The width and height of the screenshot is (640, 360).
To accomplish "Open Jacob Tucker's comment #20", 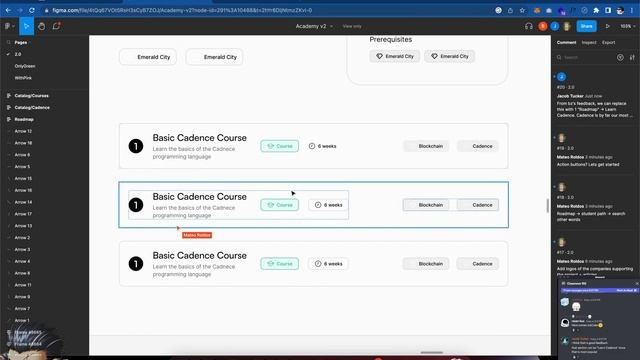I will tap(595, 96).
